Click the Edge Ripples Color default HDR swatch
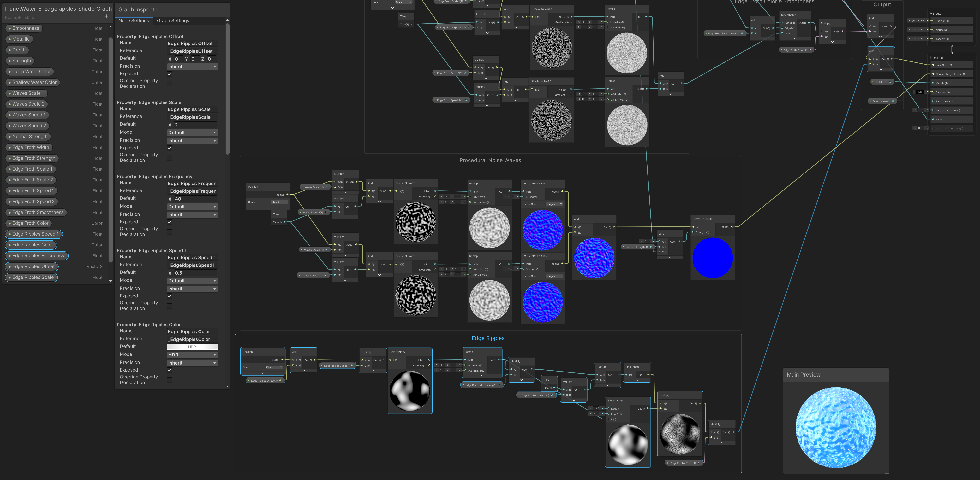The width and height of the screenshot is (980, 480). click(x=193, y=347)
